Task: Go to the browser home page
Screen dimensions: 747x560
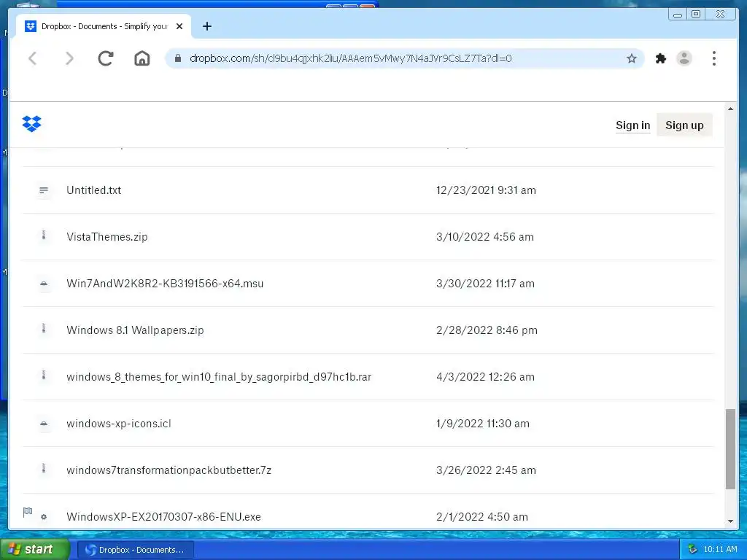Action: [142, 58]
